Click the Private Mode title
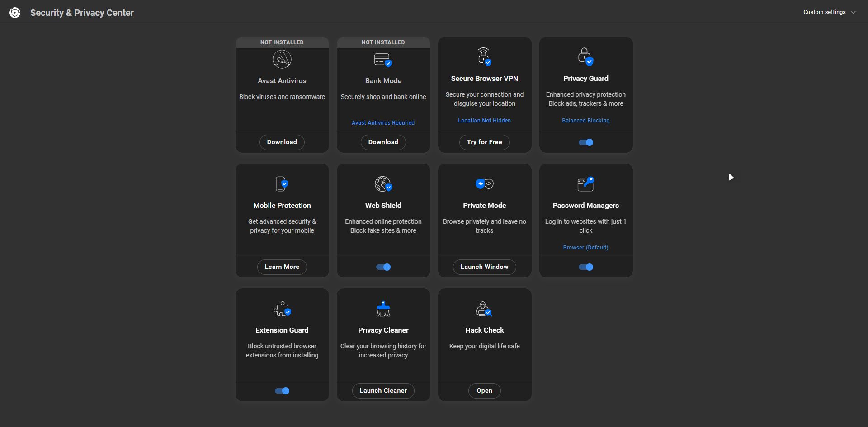Screen dimensions: 868x427 click(x=485, y=206)
